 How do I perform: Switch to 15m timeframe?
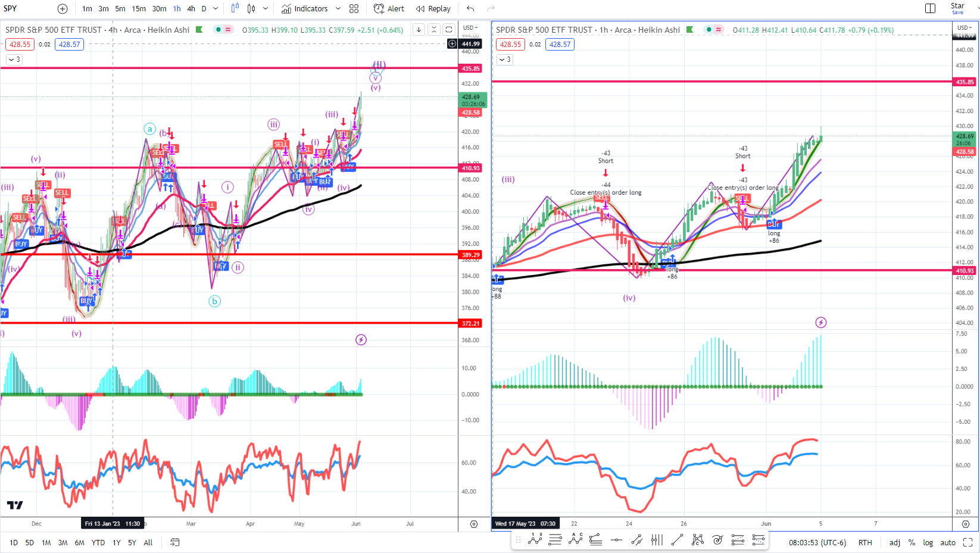[x=139, y=9]
